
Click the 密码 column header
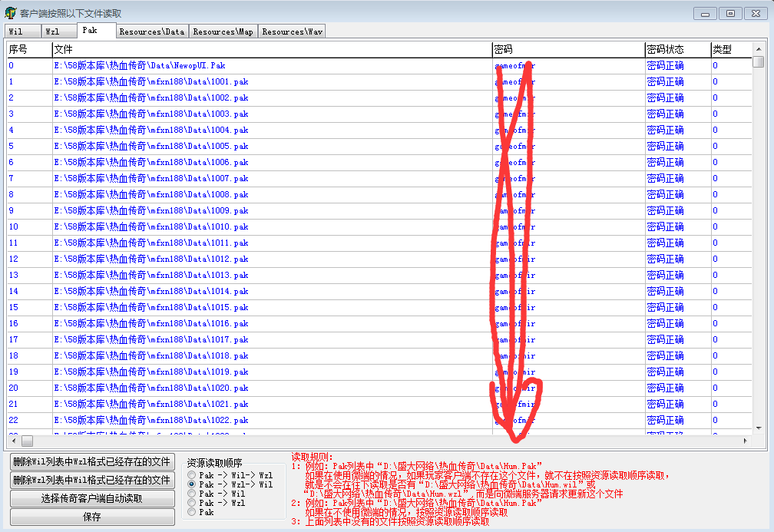pyautogui.click(x=569, y=49)
